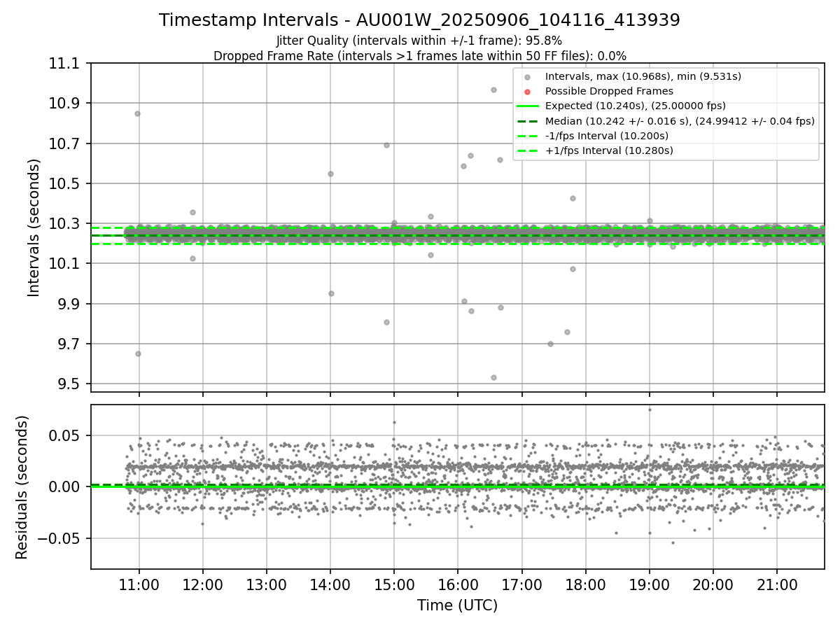The height and width of the screenshot is (630, 840).
Task: Click the 20:00 x-axis tick label
Action: (713, 584)
